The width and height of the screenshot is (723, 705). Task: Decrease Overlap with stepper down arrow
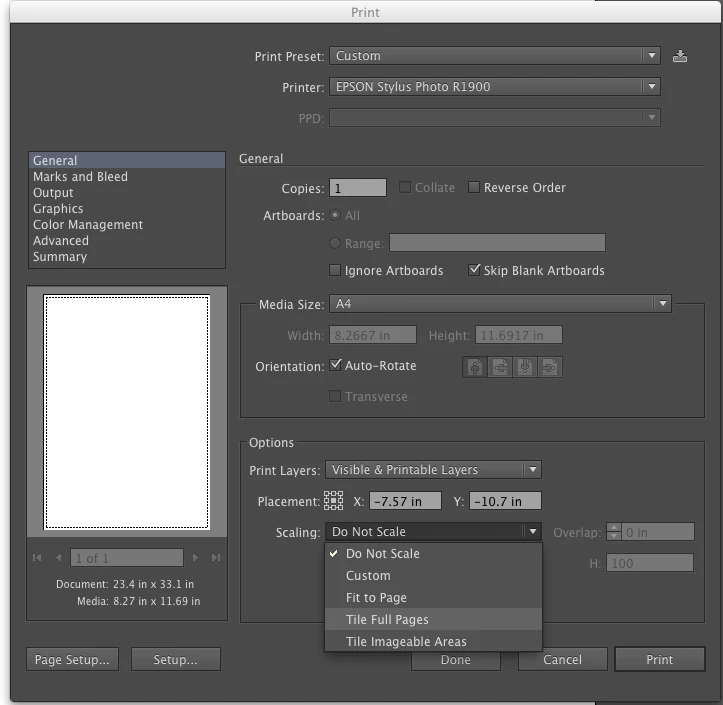pyautogui.click(x=614, y=536)
